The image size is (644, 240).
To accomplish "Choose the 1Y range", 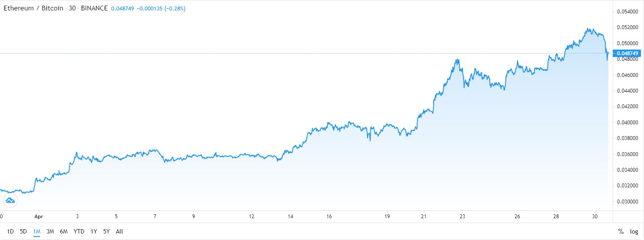I will pos(93,231).
